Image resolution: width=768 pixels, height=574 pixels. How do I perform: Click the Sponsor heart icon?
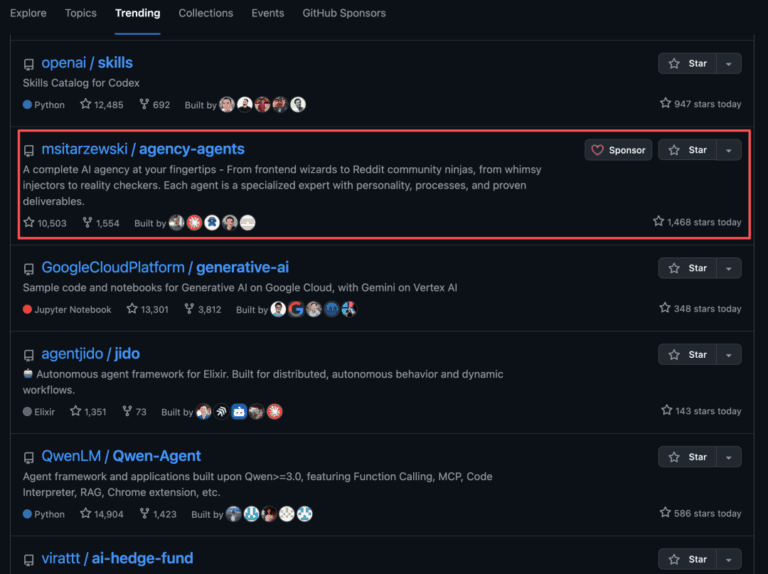tap(597, 150)
